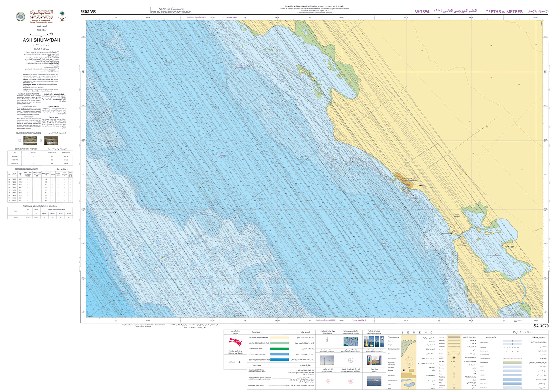This screenshot has height=392, width=554.
Task: Click the Helicopter platform H symbol
Action: (454, 358)
